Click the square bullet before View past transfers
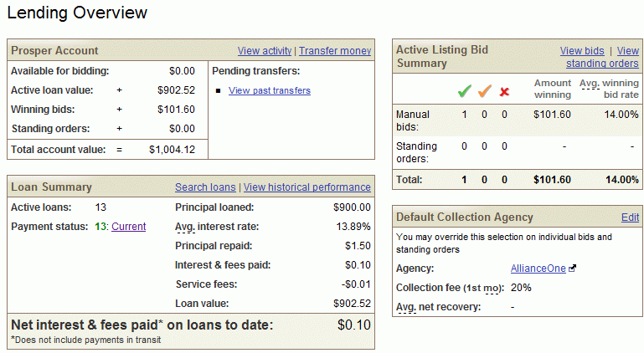The height and width of the screenshot is (353, 644). pyautogui.click(x=219, y=90)
